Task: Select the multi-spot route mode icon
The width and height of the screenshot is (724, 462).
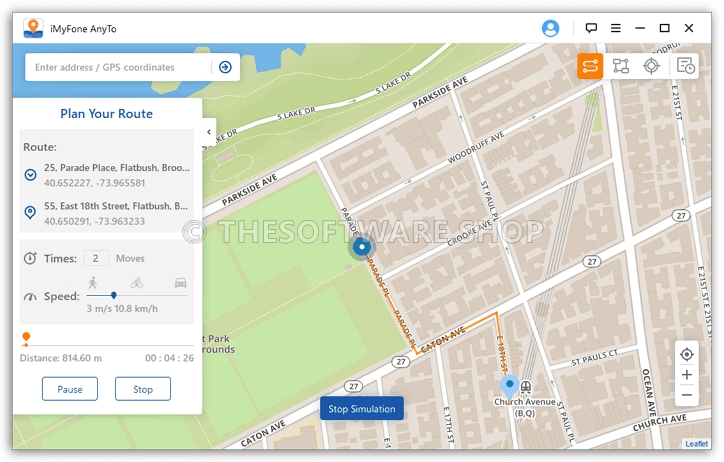Action: tap(621, 66)
